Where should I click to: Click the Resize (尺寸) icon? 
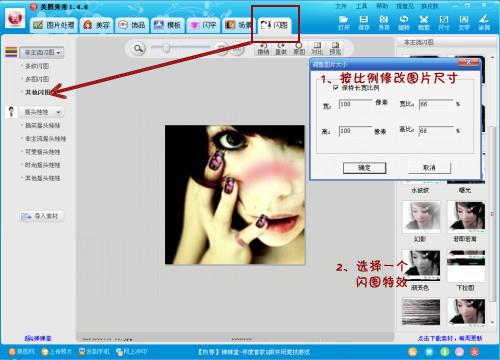point(444,19)
